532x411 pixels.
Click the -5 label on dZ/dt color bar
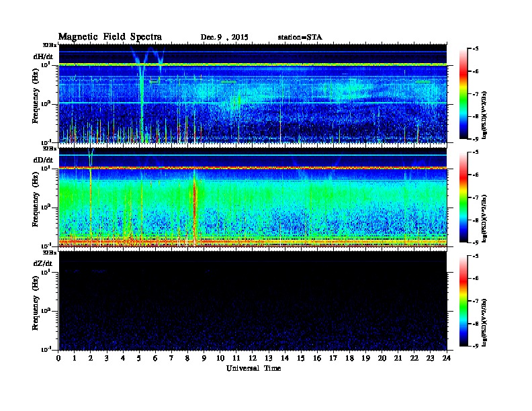click(x=476, y=256)
